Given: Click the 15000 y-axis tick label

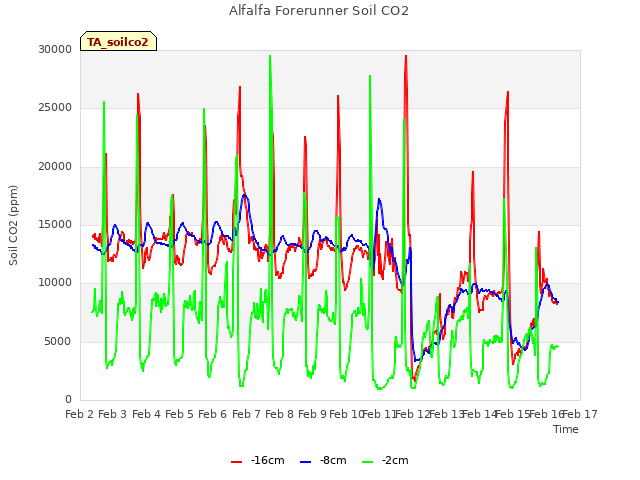Looking at the screenshot, I should point(55,224).
